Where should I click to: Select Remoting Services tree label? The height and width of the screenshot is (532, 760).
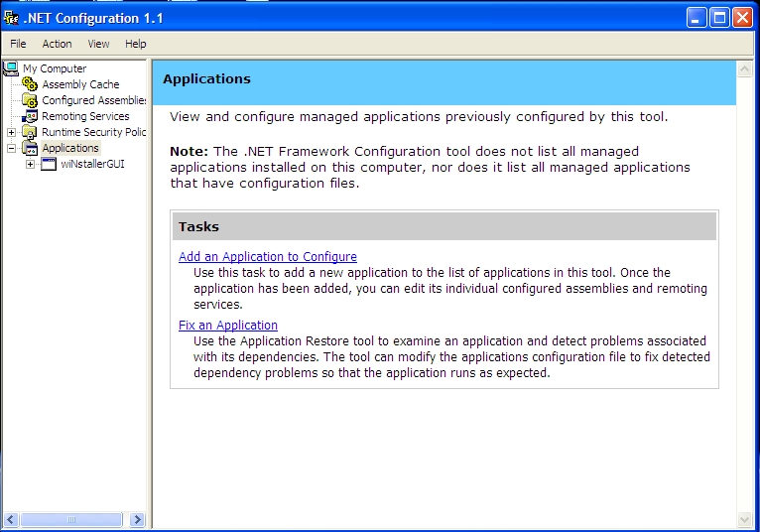point(85,116)
